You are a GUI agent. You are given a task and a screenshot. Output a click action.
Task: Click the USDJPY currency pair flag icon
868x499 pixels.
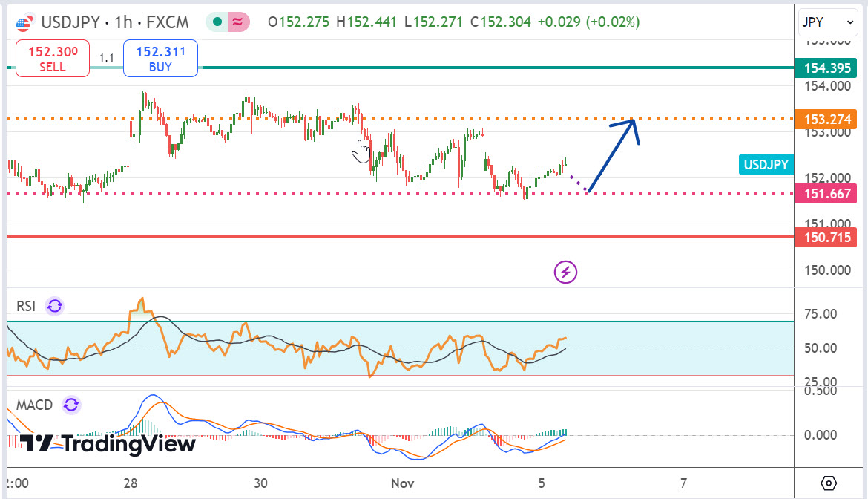coord(24,22)
